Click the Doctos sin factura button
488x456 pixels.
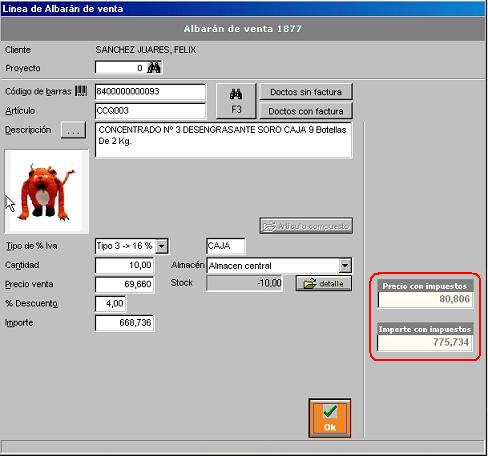click(306, 92)
